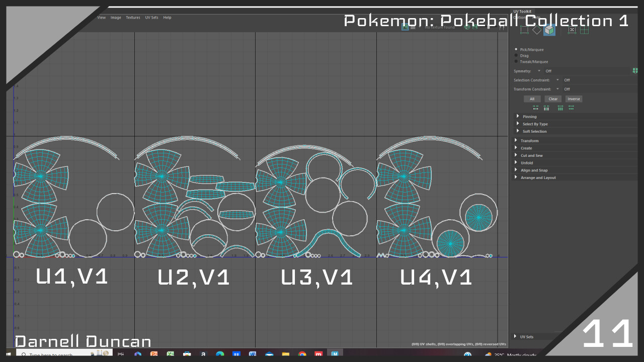Image resolution: width=644 pixels, height=362 pixels.
Task: Enable the Drag selection mode
Action: pyautogui.click(x=517, y=55)
